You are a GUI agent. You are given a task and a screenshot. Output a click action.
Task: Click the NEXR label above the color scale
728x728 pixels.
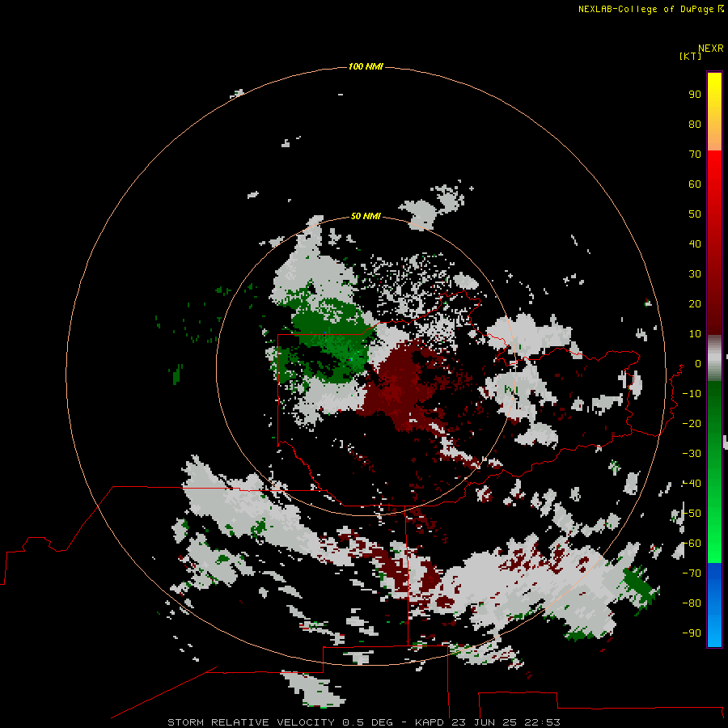(710, 49)
